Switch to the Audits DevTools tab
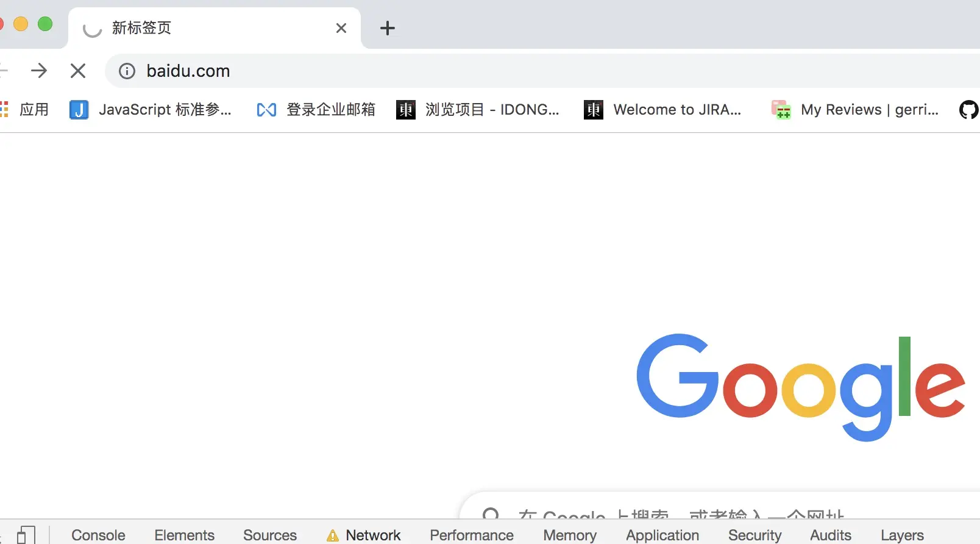The image size is (980, 544). 831,535
